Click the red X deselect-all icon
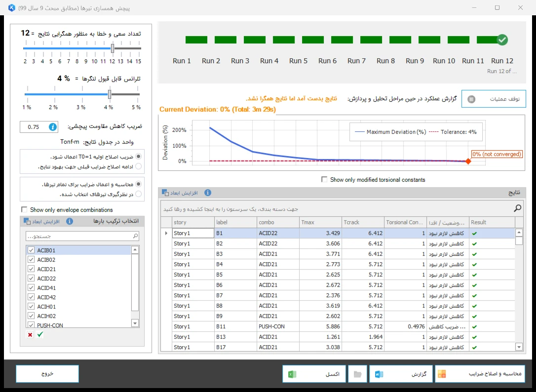This screenshot has width=536, height=392. point(30,335)
